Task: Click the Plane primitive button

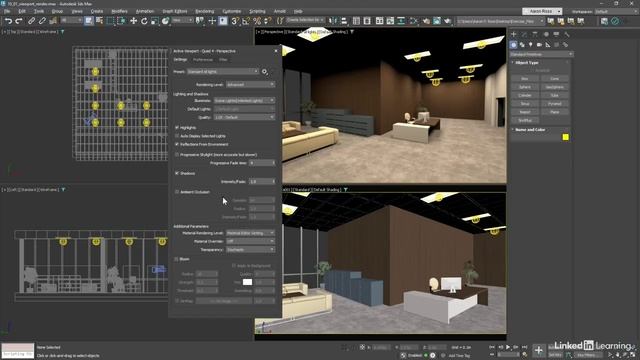Action: coord(554,112)
